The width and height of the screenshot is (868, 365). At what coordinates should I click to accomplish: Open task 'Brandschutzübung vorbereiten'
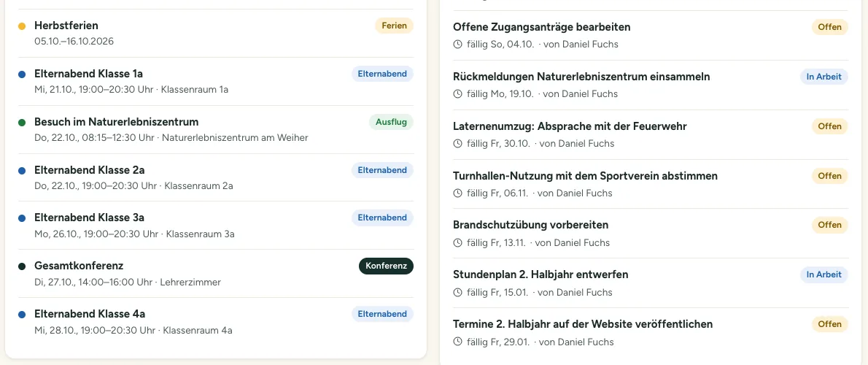pyautogui.click(x=651, y=234)
